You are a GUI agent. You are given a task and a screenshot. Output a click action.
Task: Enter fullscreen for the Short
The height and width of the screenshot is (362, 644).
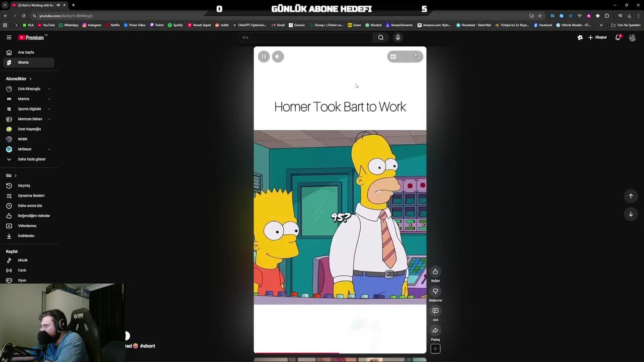(x=417, y=57)
